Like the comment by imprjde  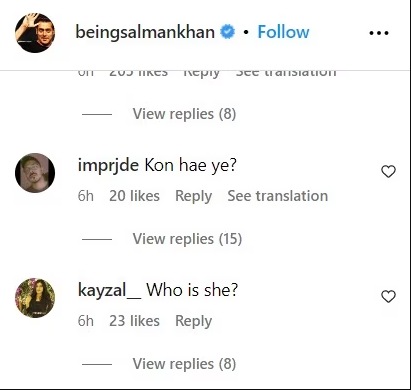[388, 172]
